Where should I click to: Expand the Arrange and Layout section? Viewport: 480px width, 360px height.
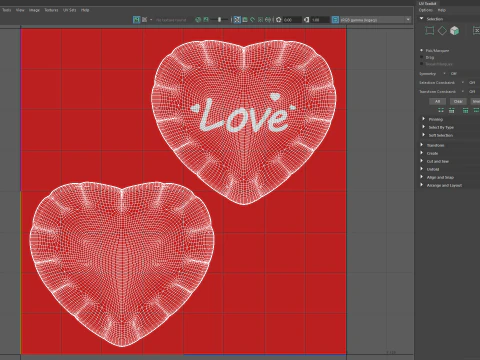(x=422, y=185)
